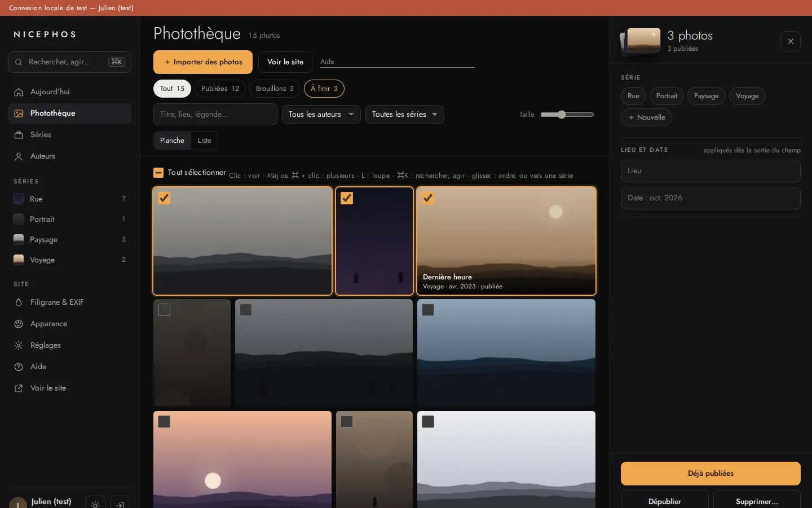Screen dimensions: 812x508
Task: Click the + Nouvelle series chip
Action: [646, 117]
